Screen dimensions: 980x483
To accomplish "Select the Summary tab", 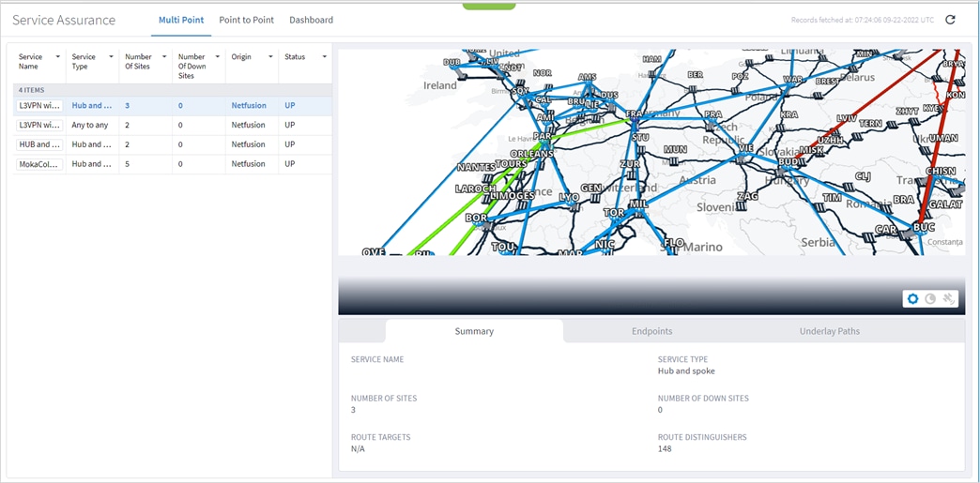I will pyautogui.click(x=474, y=331).
